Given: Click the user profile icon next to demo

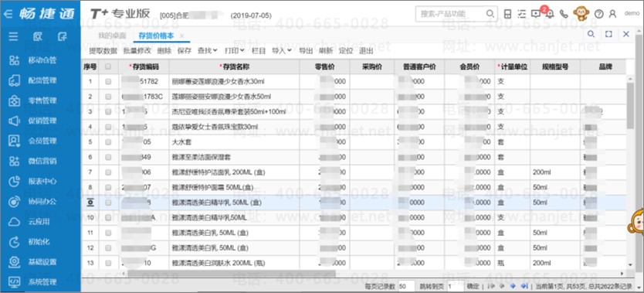Looking at the screenshot, I should point(613,14).
